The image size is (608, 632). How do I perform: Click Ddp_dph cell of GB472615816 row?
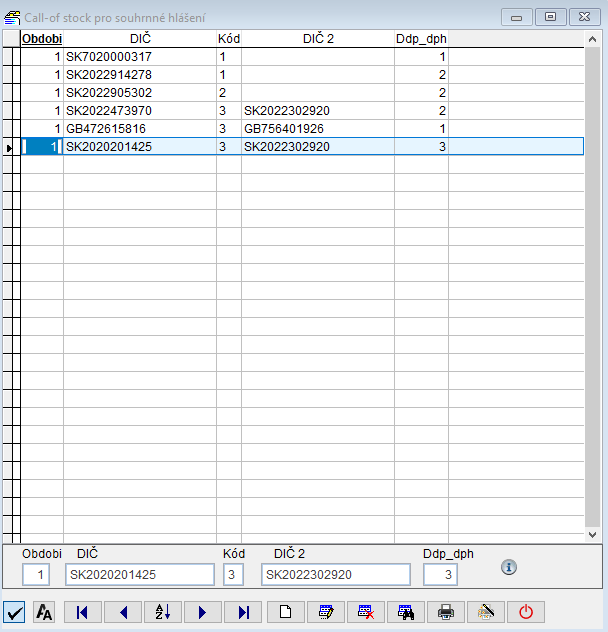pos(421,129)
